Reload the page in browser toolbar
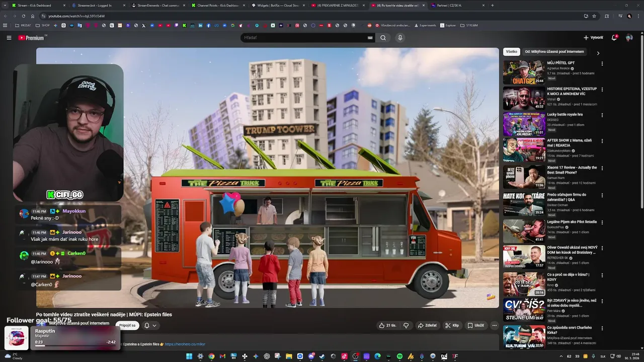 23,16
